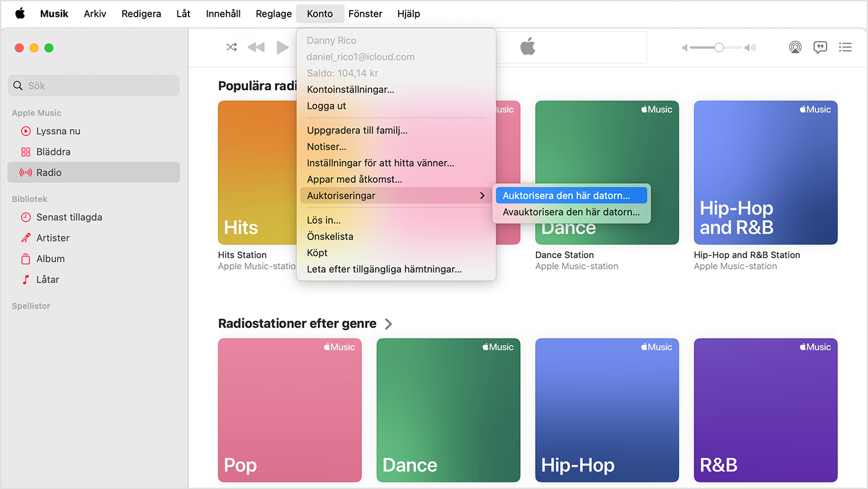Choose Avauktorisera den här datorn…

pyautogui.click(x=571, y=212)
